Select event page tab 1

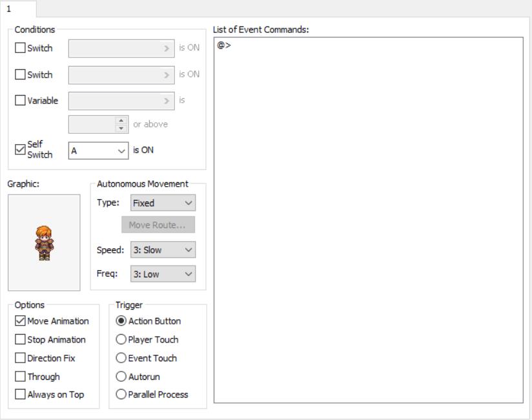[x=18, y=8]
